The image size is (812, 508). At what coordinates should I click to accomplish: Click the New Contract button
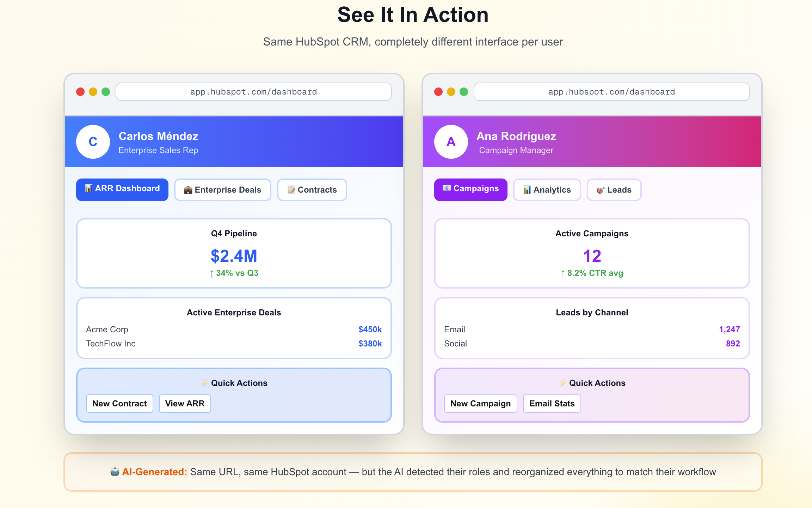[119, 403]
